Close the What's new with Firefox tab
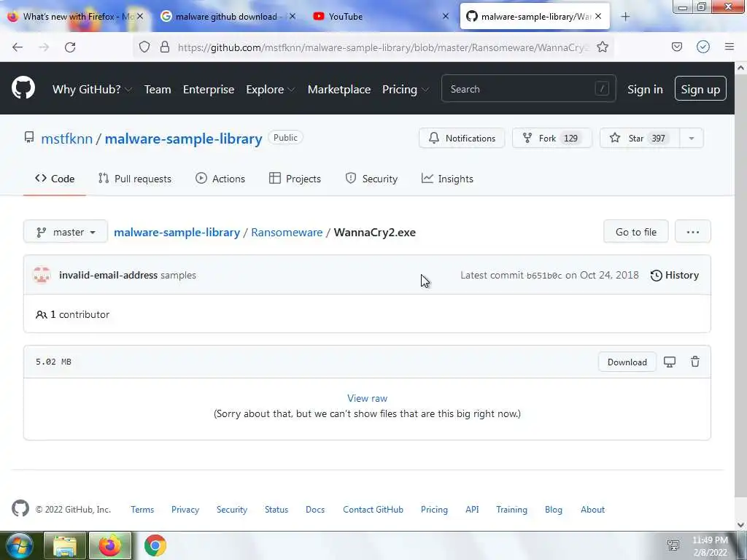Image resolution: width=747 pixels, height=560 pixels. 140,16
